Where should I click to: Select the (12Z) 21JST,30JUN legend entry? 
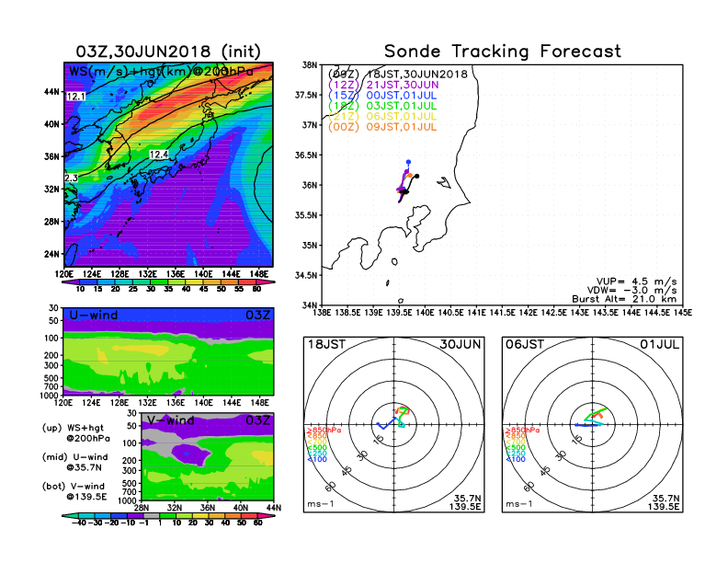coord(383,85)
